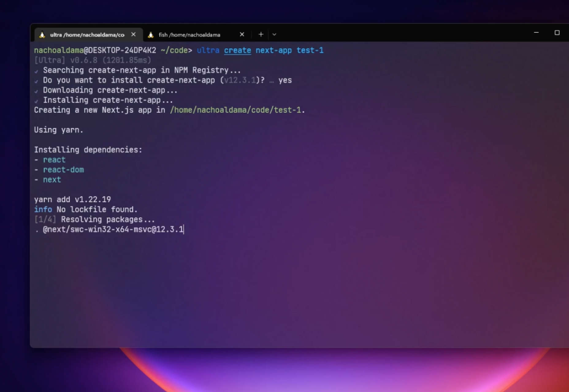
Task: Close the ultra /home/nachoaldama/co tab
Action: [133, 34]
